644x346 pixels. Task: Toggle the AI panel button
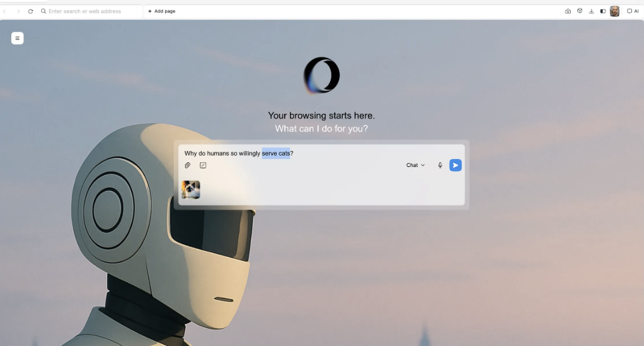coord(633,11)
